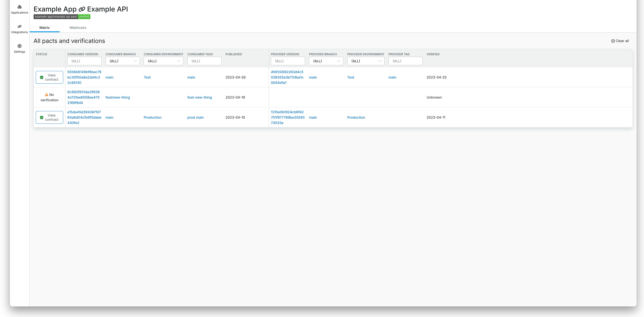Screen dimensions: 644x317
Task: Switch to the Webhooks tab
Action: [x=78, y=28]
